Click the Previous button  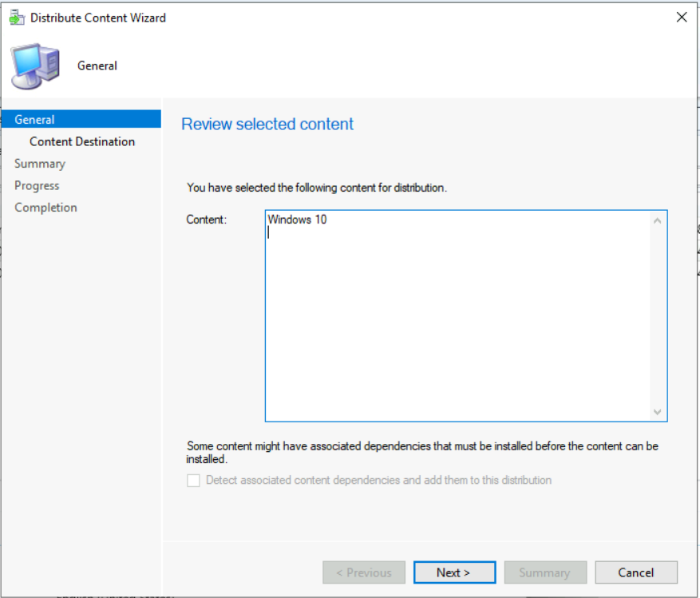pyautogui.click(x=364, y=572)
